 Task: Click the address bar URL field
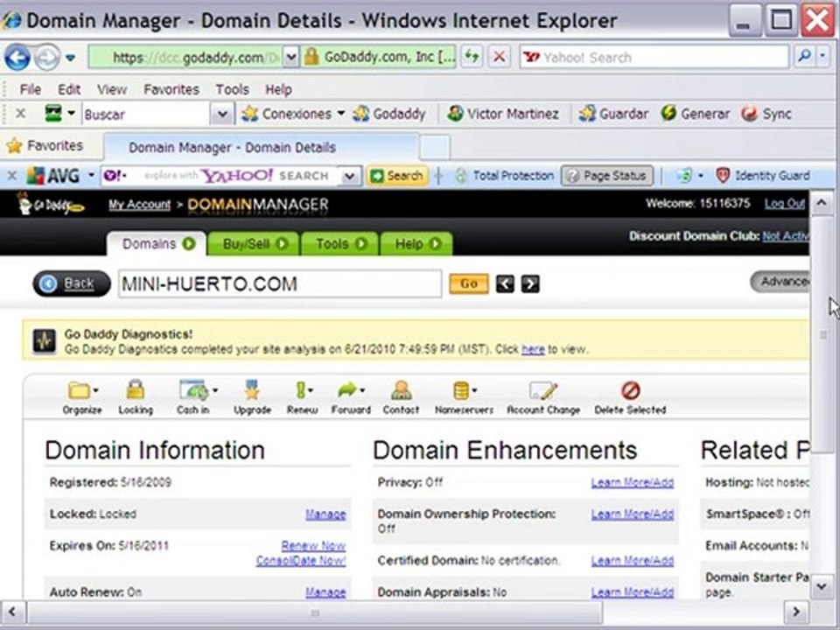click(x=185, y=58)
